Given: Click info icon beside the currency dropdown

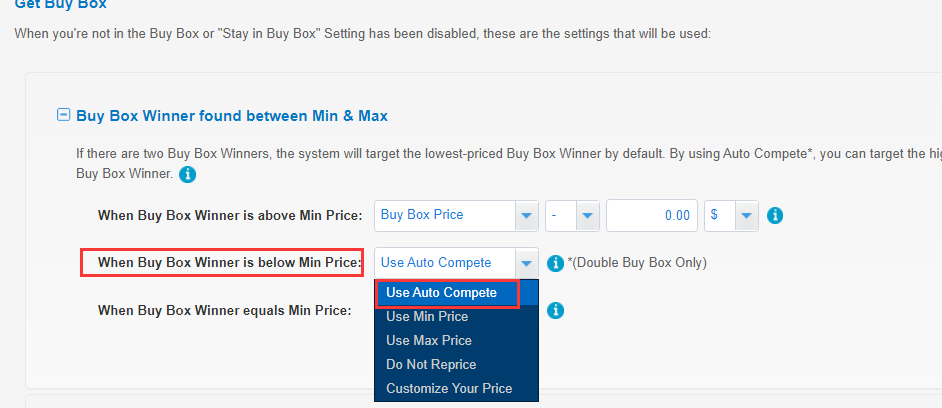Looking at the screenshot, I should pyautogui.click(x=774, y=215).
